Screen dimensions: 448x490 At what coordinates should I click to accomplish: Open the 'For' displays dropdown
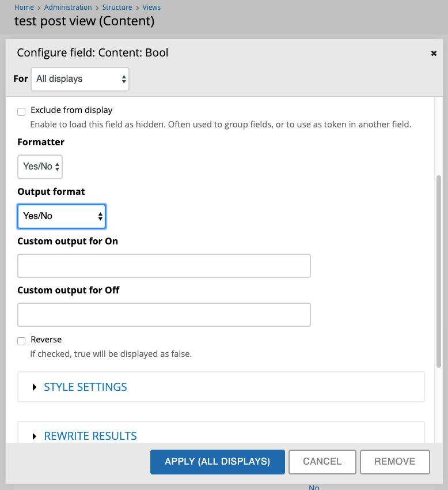(79, 78)
